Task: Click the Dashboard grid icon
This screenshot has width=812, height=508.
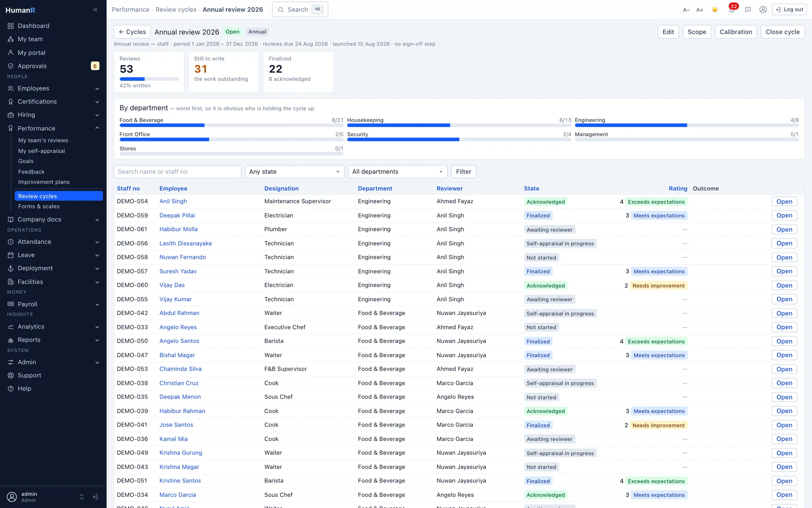Action: 11,26
